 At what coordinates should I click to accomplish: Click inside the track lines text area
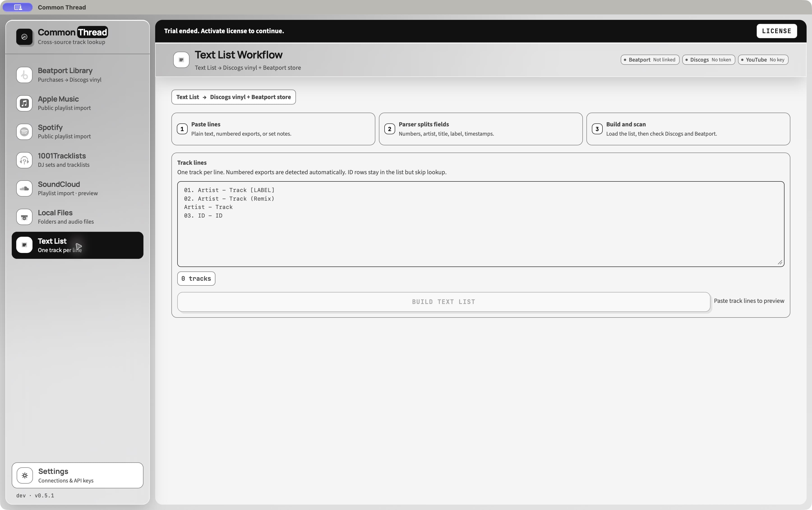pyautogui.click(x=481, y=224)
